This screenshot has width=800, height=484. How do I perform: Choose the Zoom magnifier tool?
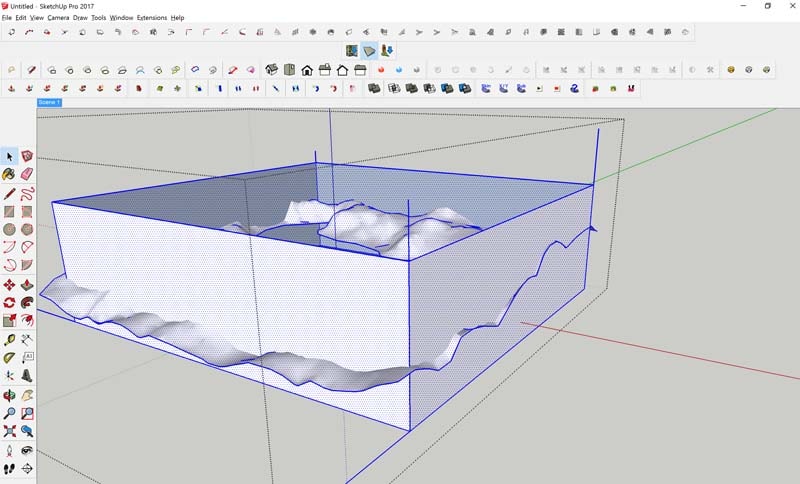[x=9, y=413]
